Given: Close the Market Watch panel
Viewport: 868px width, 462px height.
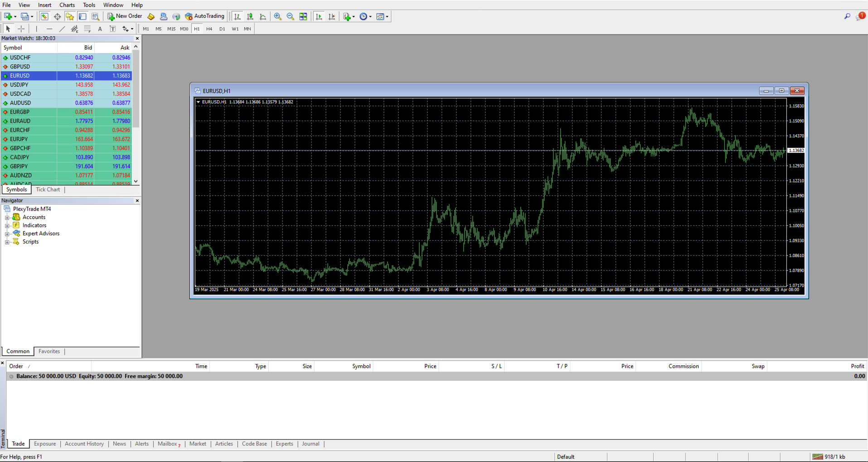Looking at the screenshot, I should pyautogui.click(x=137, y=39).
